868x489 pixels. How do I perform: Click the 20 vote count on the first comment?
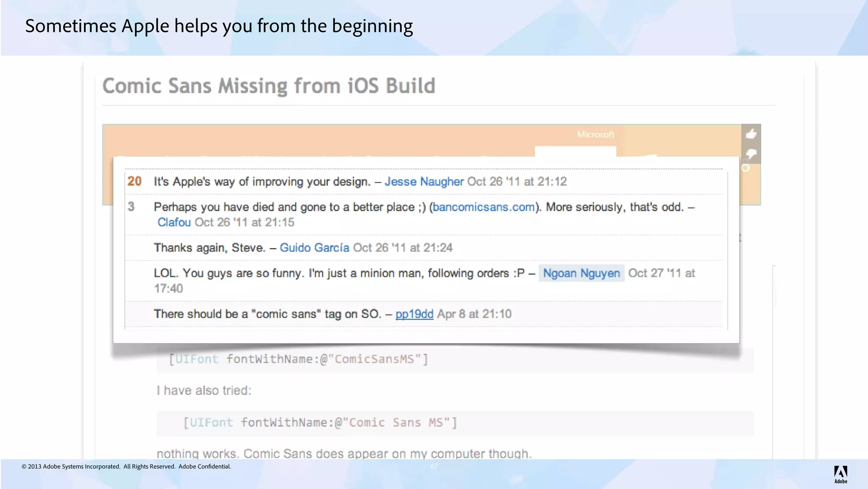tap(134, 182)
